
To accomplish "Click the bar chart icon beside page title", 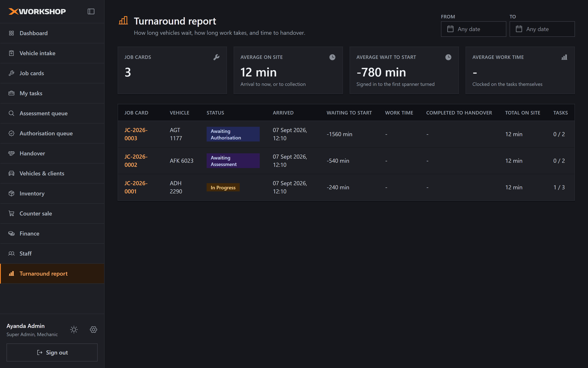I will [124, 20].
